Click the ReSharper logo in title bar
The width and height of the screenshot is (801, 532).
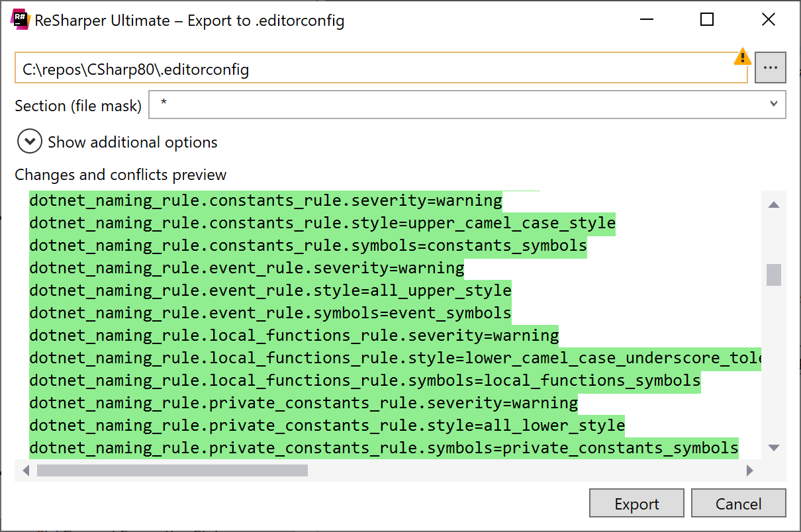(x=21, y=20)
